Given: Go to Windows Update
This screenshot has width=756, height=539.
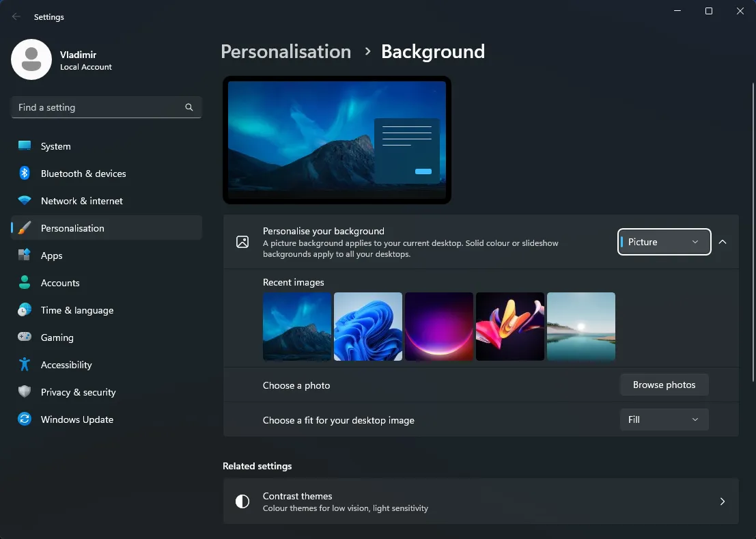Looking at the screenshot, I should click(x=106, y=419).
